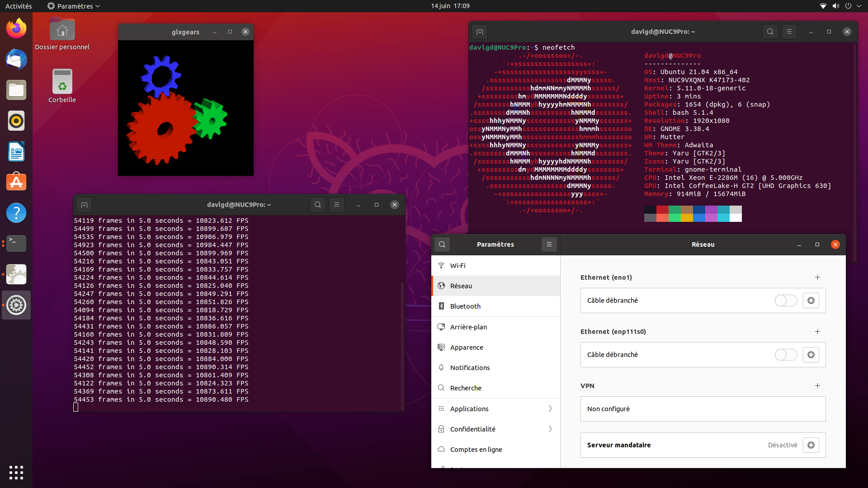Screen dimensions: 868x488
Task: Click the power icon in top bar
Action: 848,6
